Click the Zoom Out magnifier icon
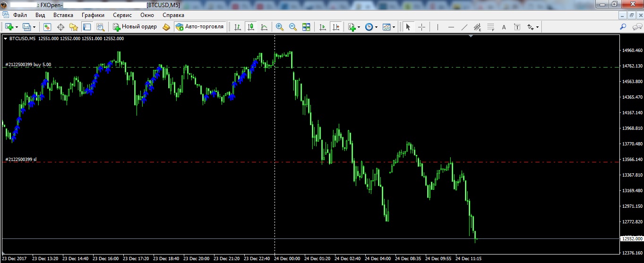 point(293,27)
